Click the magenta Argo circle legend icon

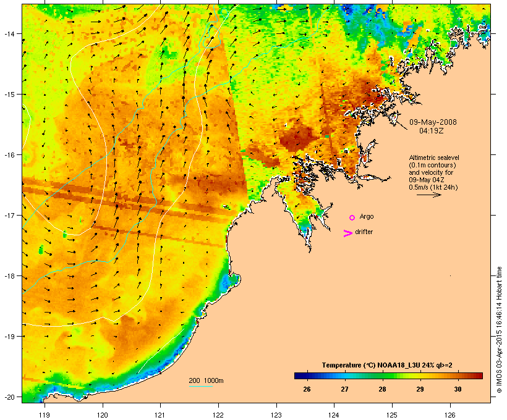352,217
